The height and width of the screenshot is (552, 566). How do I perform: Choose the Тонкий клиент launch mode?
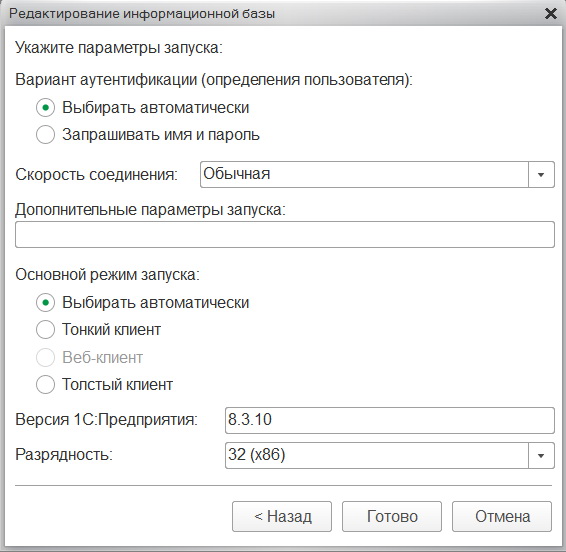click(x=45, y=330)
